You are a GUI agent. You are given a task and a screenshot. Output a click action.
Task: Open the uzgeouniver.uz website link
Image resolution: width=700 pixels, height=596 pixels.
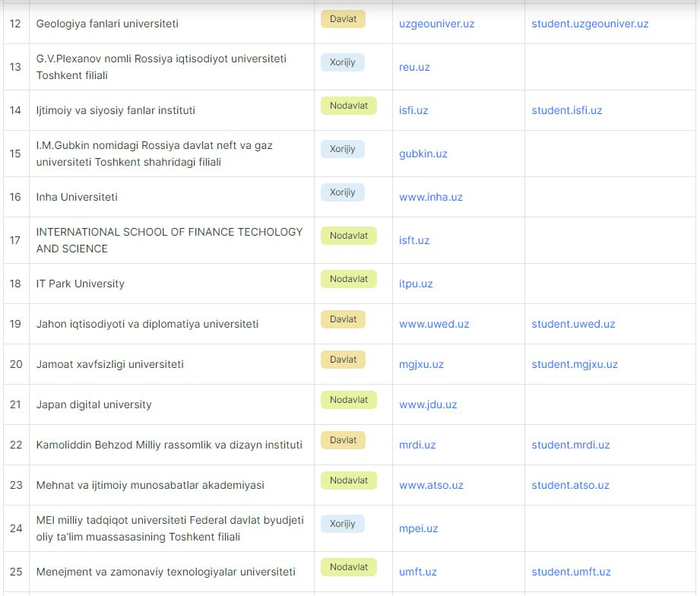436,24
